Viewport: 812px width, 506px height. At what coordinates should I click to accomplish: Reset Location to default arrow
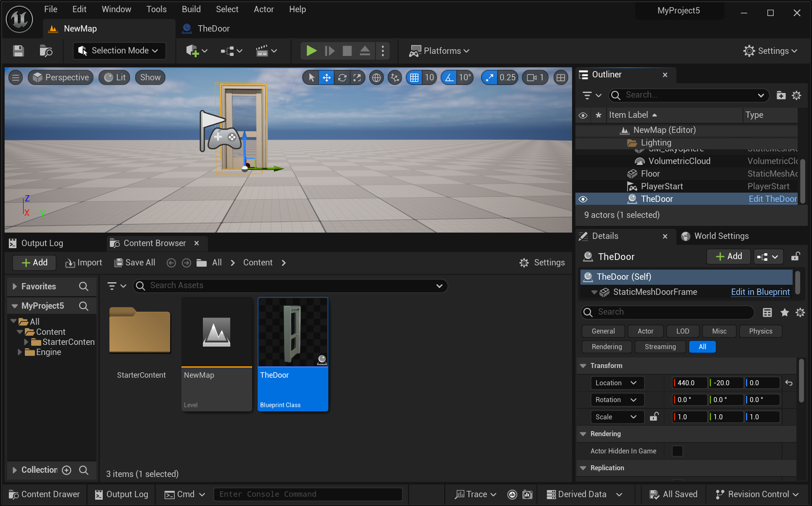789,383
